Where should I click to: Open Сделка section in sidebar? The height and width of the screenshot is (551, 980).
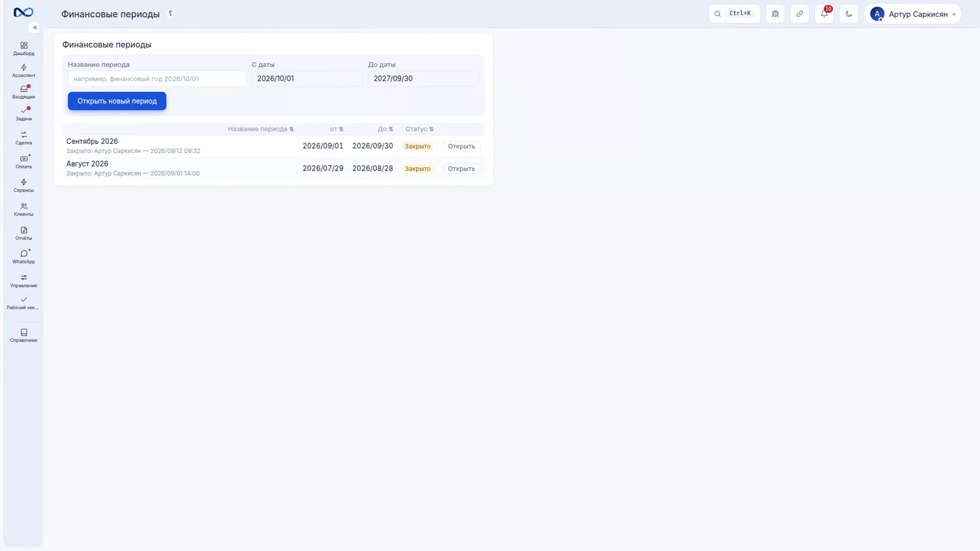tap(23, 138)
